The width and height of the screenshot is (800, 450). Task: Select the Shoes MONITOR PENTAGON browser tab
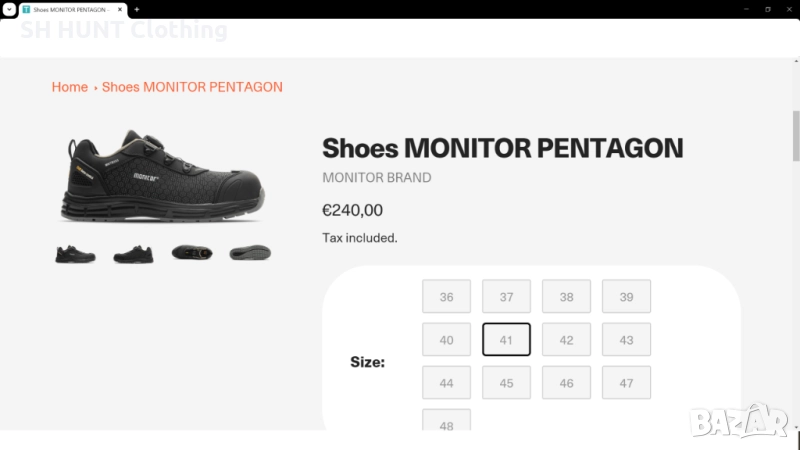click(x=70, y=9)
